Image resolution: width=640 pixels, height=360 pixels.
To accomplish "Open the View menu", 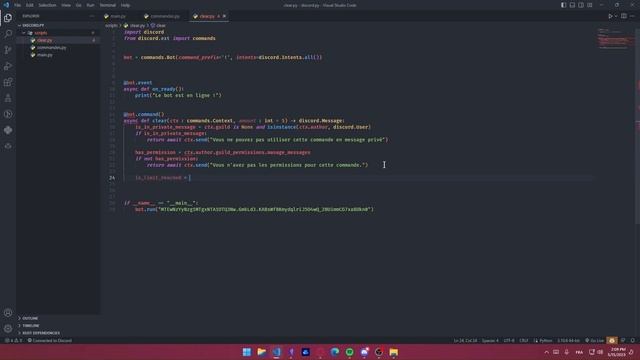I will [x=66, y=5].
